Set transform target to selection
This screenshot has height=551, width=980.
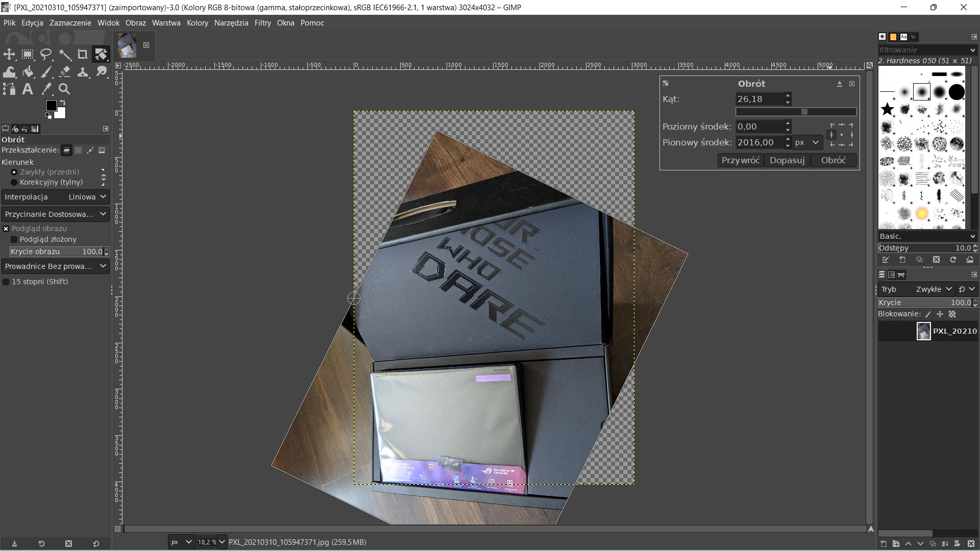click(x=79, y=150)
